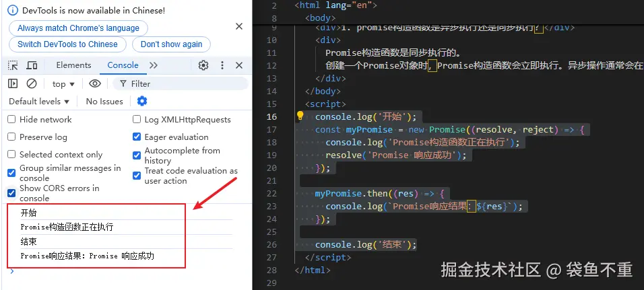
Task: Enable Preserve log checkbox
Action: [12, 137]
